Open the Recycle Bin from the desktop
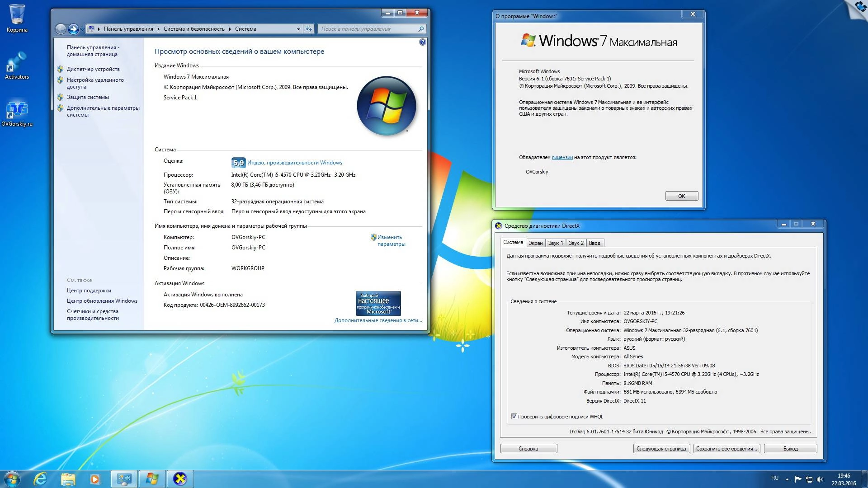868x488 pixels. [x=17, y=14]
